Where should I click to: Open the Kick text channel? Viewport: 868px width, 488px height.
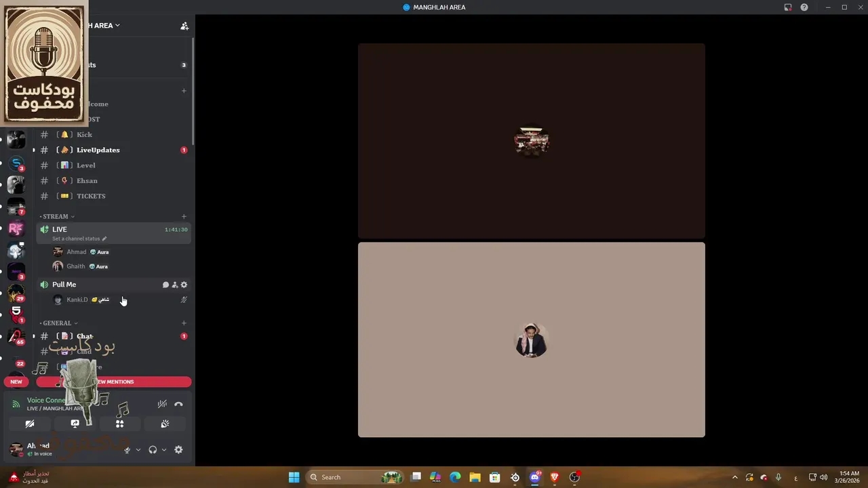(113, 134)
